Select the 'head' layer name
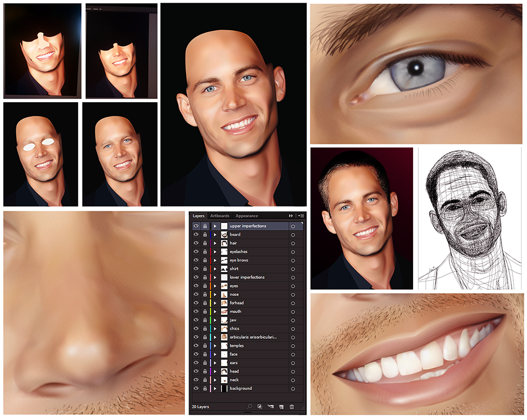 pyautogui.click(x=235, y=372)
